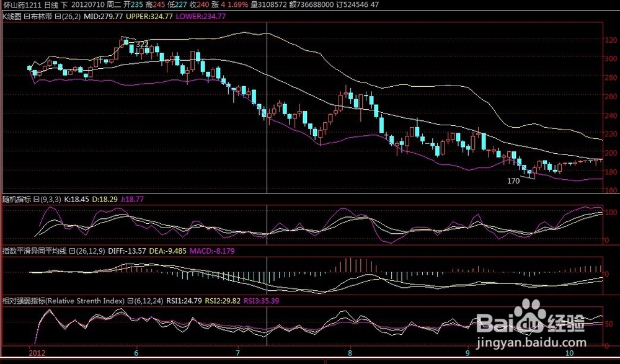
Task: Click month 8 on the time axis
Action: point(350,353)
